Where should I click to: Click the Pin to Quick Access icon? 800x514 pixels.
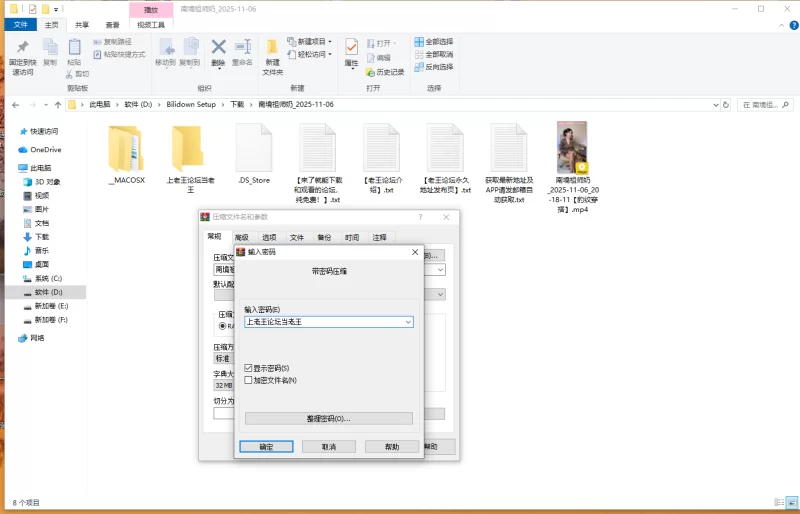click(22, 51)
